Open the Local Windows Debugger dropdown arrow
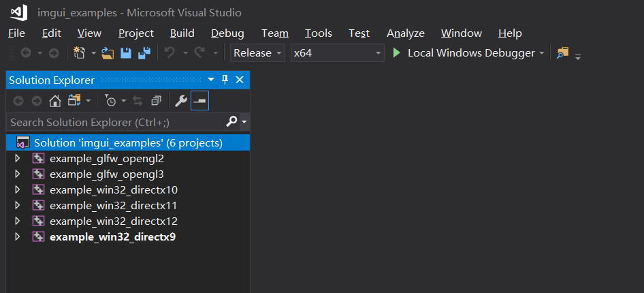This screenshot has height=293, width=644. tap(541, 53)
